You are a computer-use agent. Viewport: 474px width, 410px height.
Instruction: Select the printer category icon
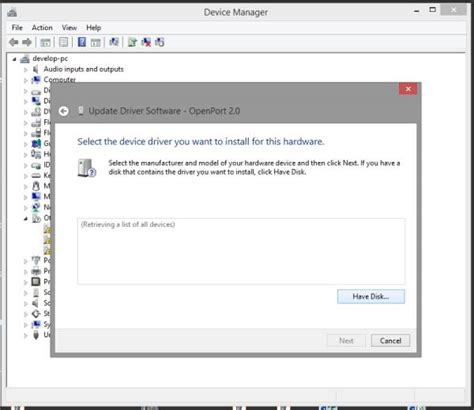(36, 271)
